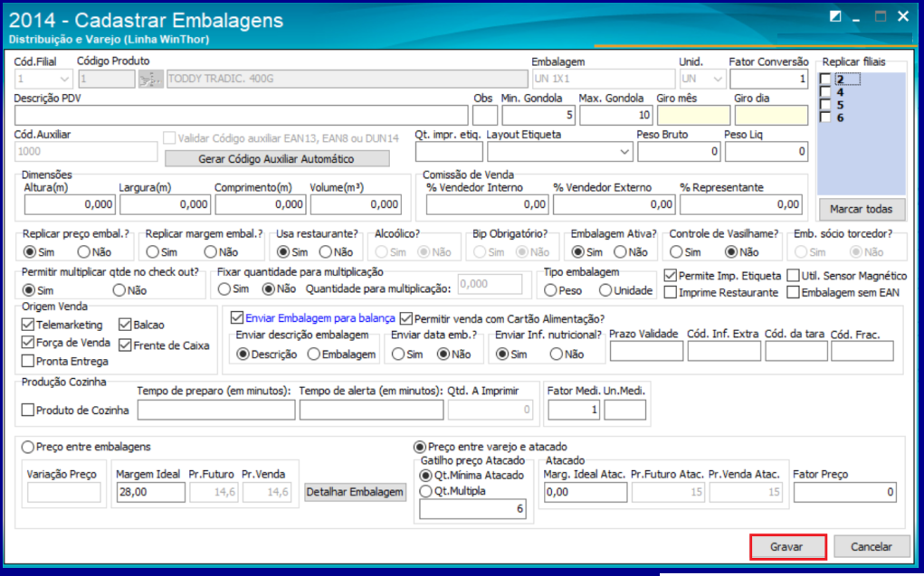The height and width of the screenshot is (576, 924).
Task: Expand the Layout Etiqueta combo box
Action: coord(624,152)
